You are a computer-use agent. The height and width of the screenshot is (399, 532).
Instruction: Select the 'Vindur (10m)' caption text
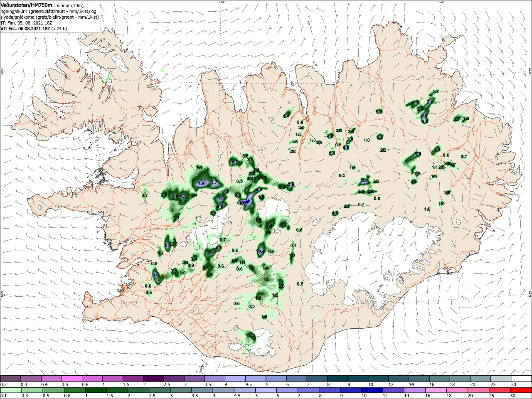[70, 5]
